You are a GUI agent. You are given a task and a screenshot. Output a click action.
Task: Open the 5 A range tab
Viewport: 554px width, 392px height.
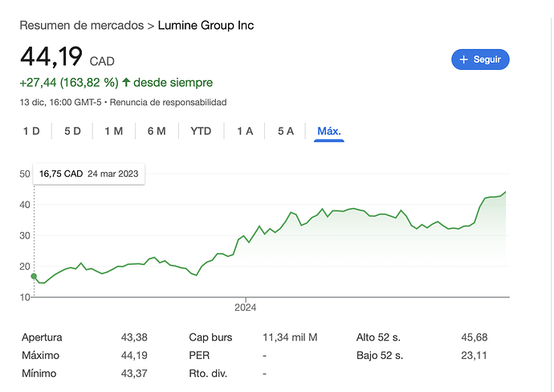click(x=286, y=131)
